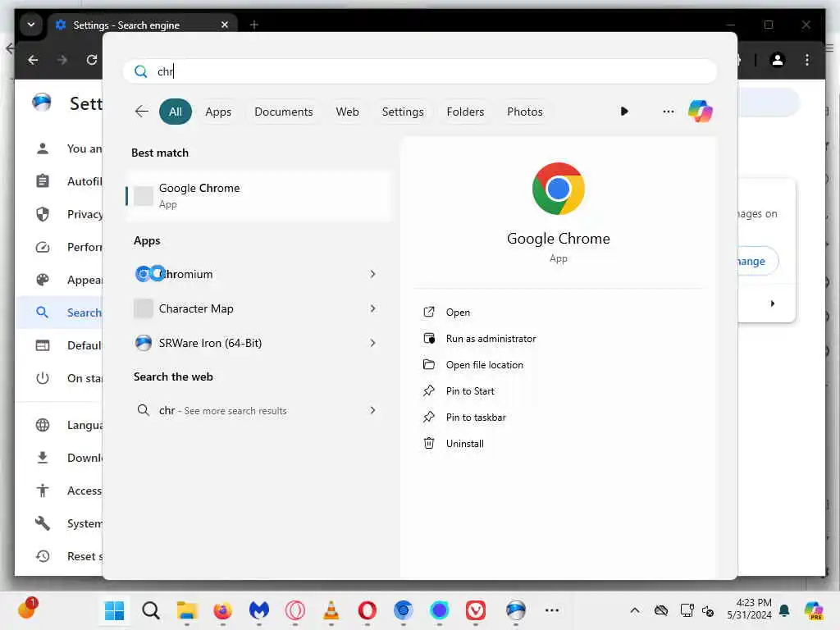This screenshot has height=630, width=840.
Task: Launch Firefox from the taskbar
Action: (x=222, y=610)
